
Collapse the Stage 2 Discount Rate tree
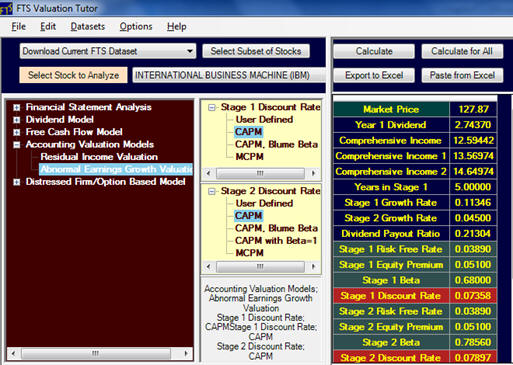point(212,191)
